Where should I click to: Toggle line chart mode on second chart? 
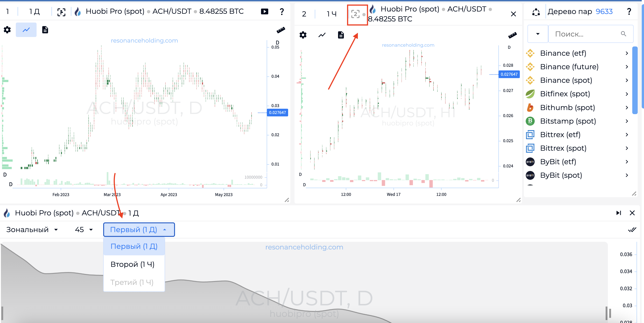click(322, 35)
